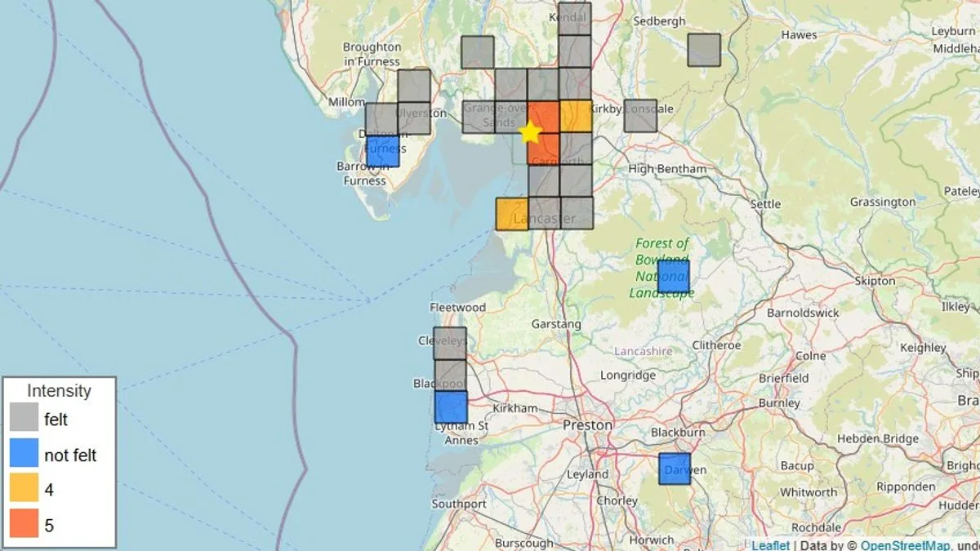The width and height of the screenshot is (980, 551).
Task: Click gray felt square over Blackpool
Action: (450, 375)
